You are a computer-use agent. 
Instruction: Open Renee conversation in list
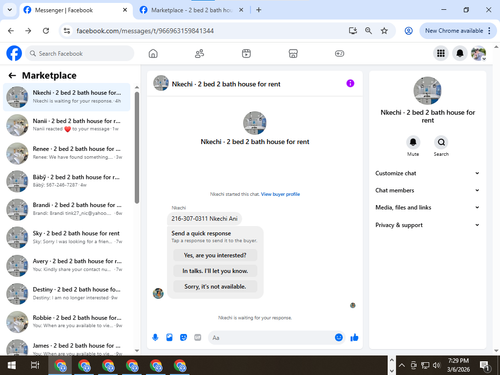(x=67, y=153)
